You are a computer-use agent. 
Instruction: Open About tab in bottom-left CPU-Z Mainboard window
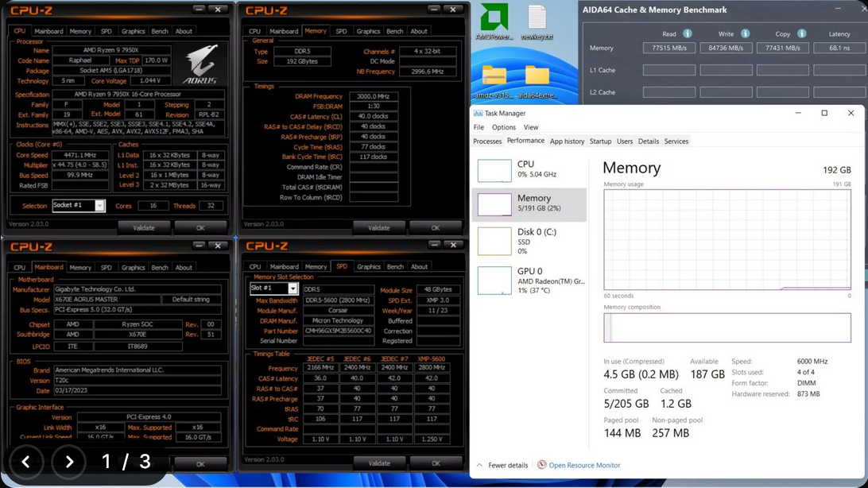184,268
